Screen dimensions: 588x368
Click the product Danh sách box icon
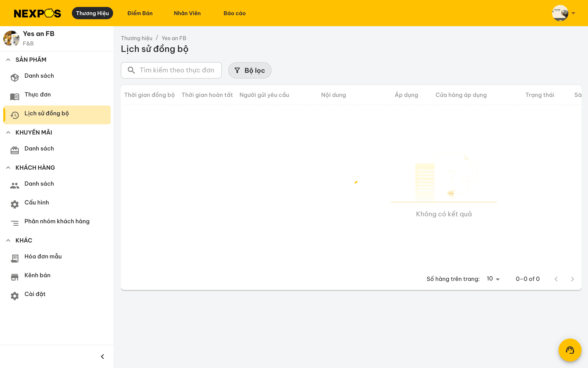14,78
